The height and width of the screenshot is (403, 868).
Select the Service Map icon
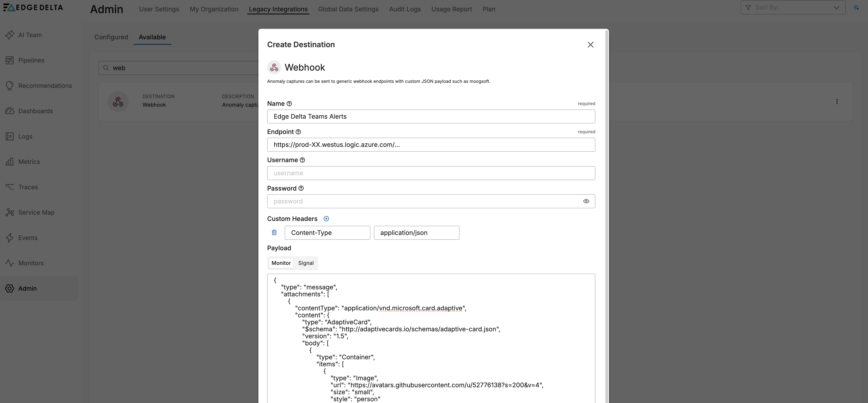pos(10,212)
